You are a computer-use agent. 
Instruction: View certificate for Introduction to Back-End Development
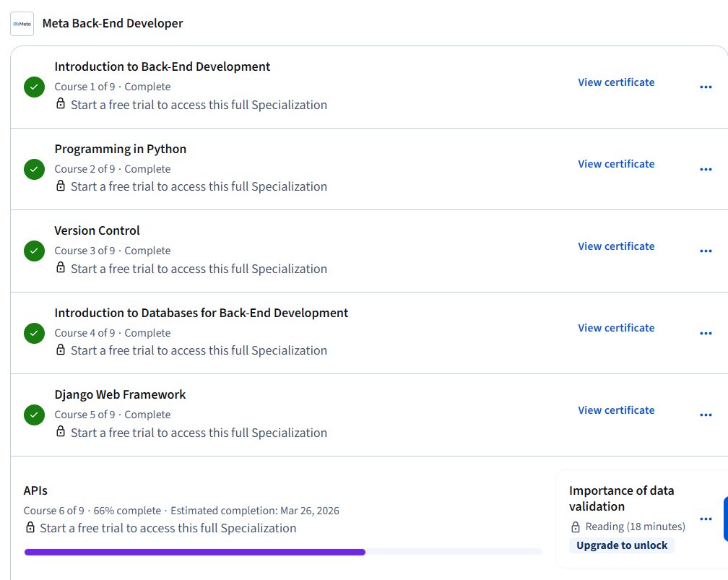click(x=616, y=82)
